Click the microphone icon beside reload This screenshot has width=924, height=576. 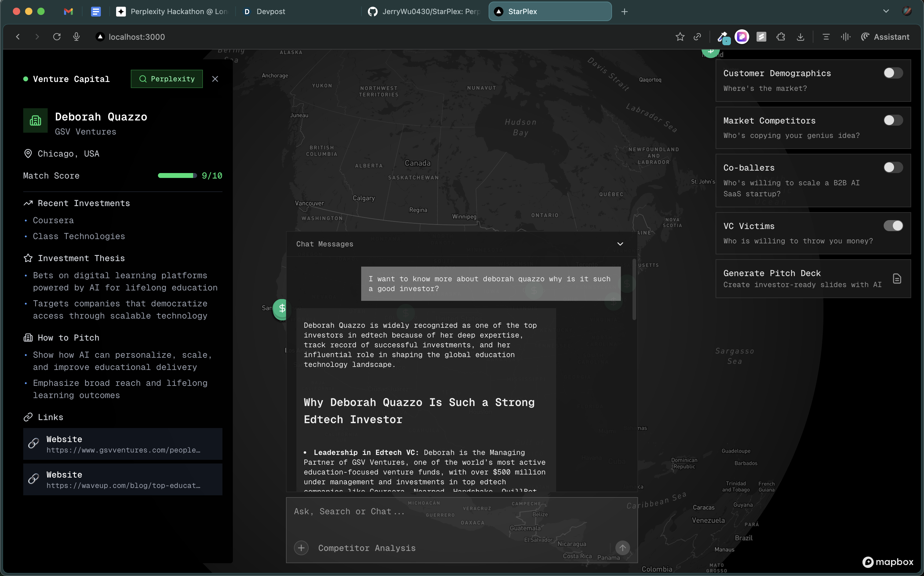click(76, 37)
